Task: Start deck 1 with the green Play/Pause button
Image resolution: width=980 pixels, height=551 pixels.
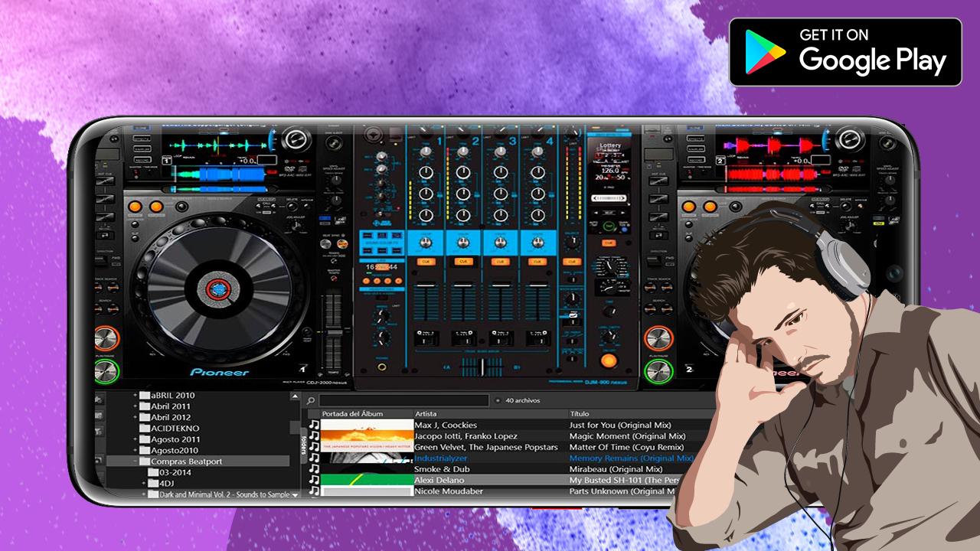Action: point(107,372)
